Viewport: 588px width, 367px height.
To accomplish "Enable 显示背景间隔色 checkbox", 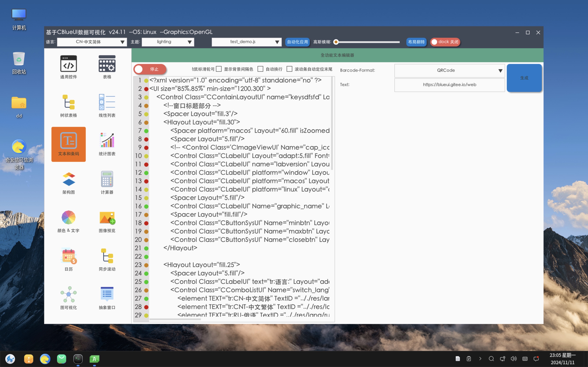I will [x=219, y=69].
